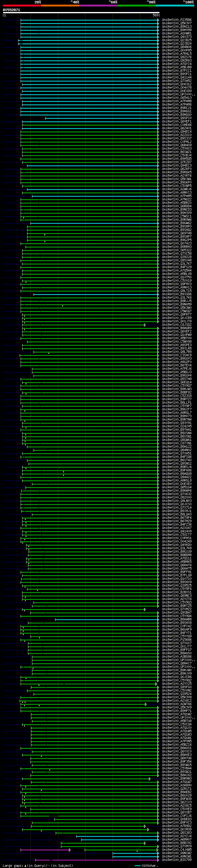Select hit label UniRef100_O65413
Screen dimensions: 197x868
(x=176, y=98)
